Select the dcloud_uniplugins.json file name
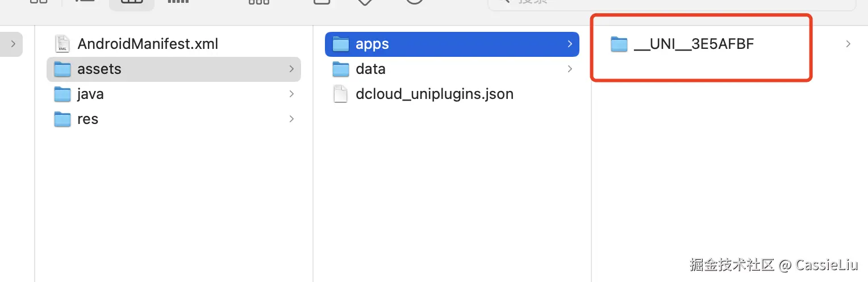 coord(435,94)
